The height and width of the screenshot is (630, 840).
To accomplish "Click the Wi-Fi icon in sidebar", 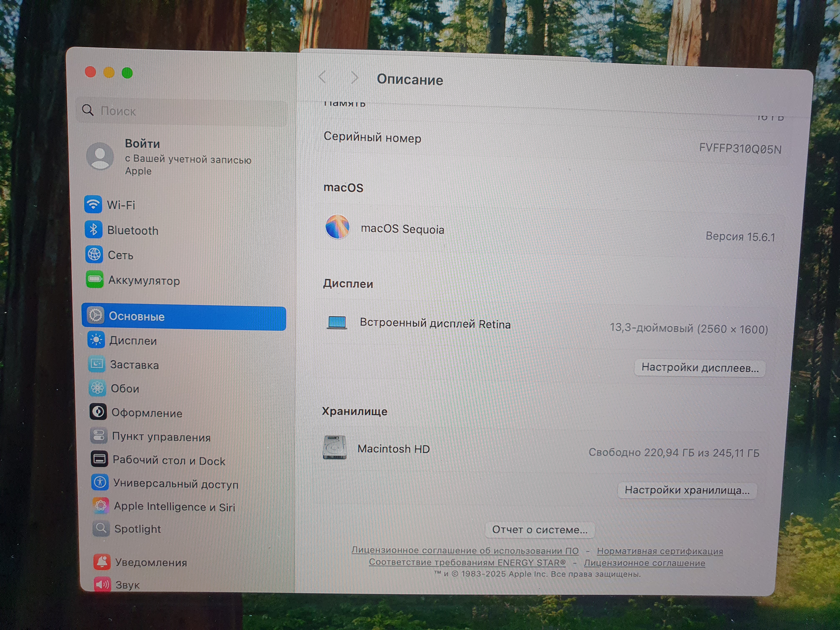I will click(x=93, y=205).
